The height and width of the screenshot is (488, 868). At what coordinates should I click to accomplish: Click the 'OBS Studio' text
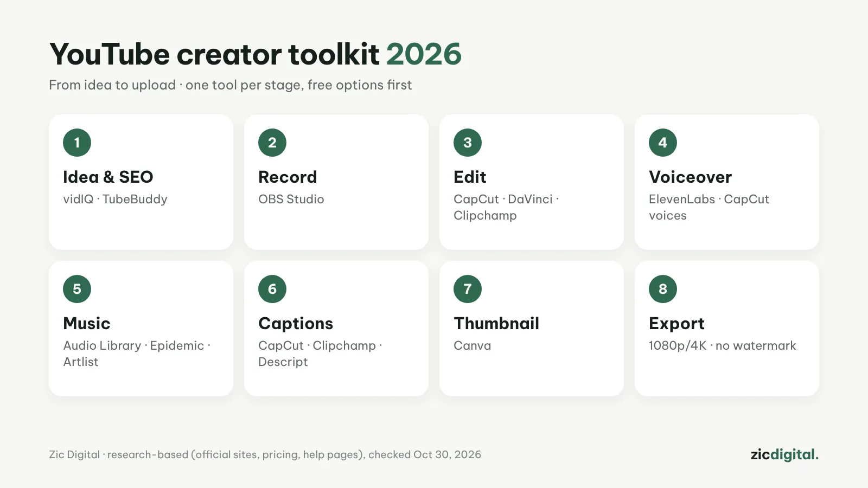[291, 199]
